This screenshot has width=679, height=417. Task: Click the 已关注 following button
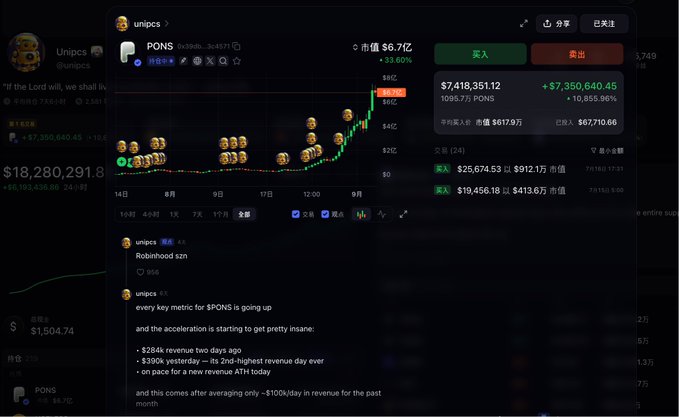point(604,24)
